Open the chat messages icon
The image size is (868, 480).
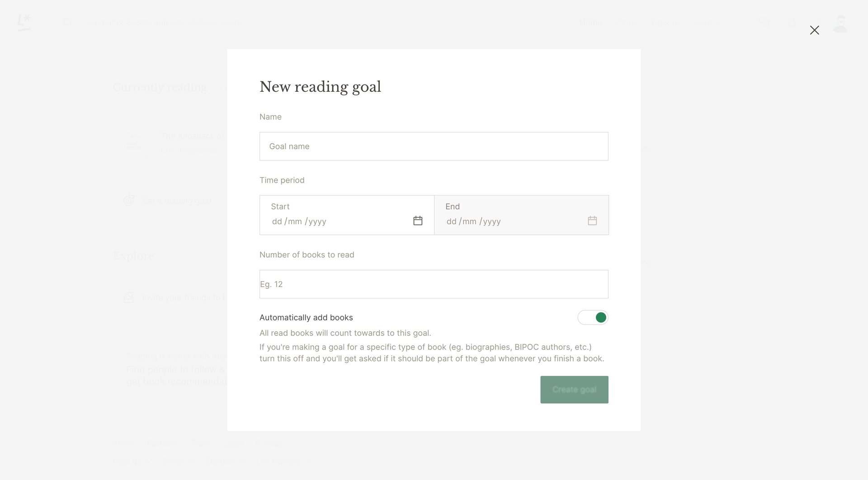coord(763,22)
